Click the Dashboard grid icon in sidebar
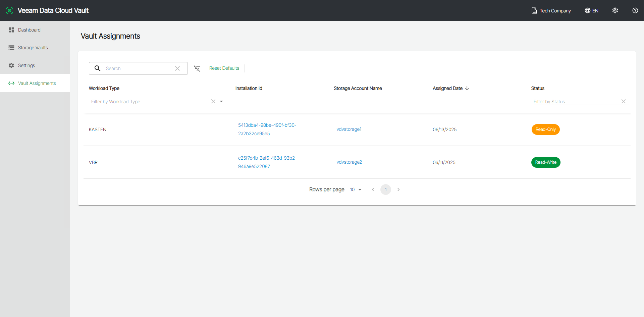The width and height of the screenshot is (644, 317). (x=11, y=30)
